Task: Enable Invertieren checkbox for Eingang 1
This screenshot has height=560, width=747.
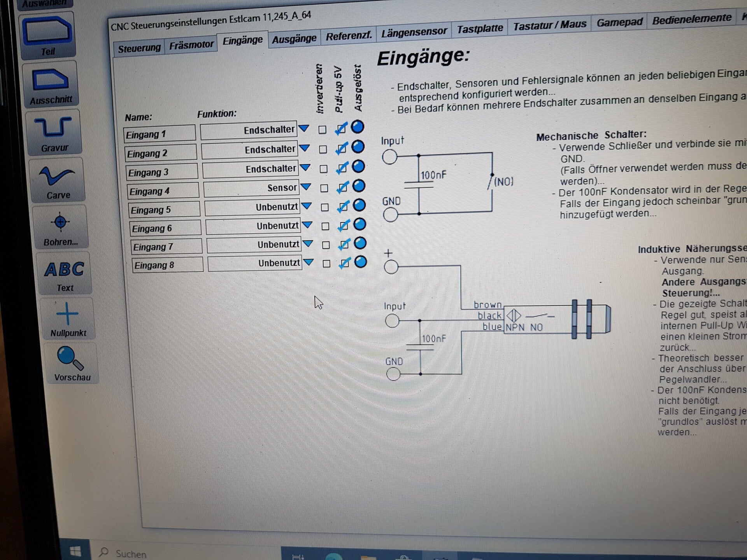Action: pos(322,130)
